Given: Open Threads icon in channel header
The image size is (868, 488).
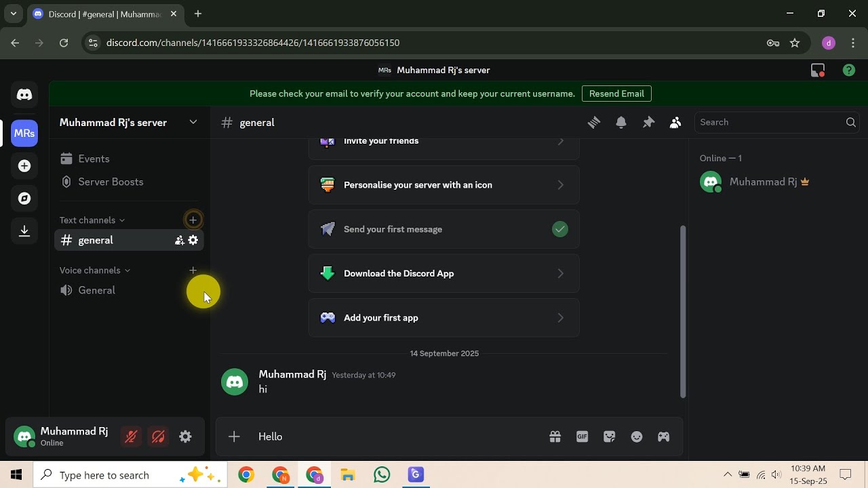Looking at the screenshot, I should click(594, 123).
